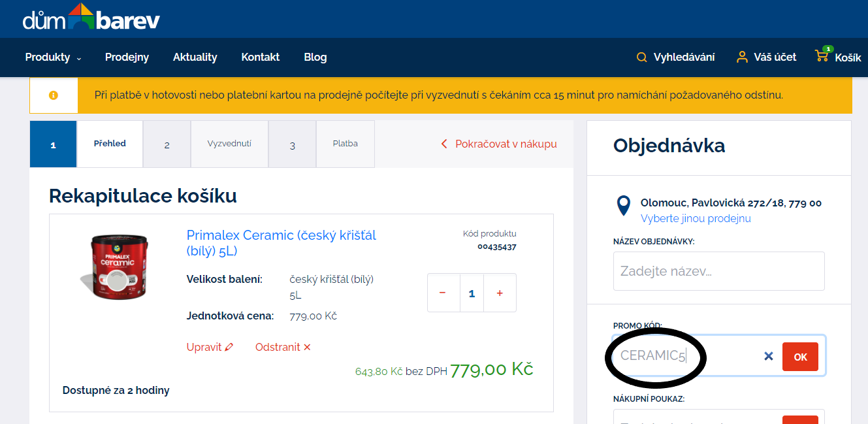Remove the product via Odstranit
This screenshot has height=424, width=868.
[x=283, y=347]
